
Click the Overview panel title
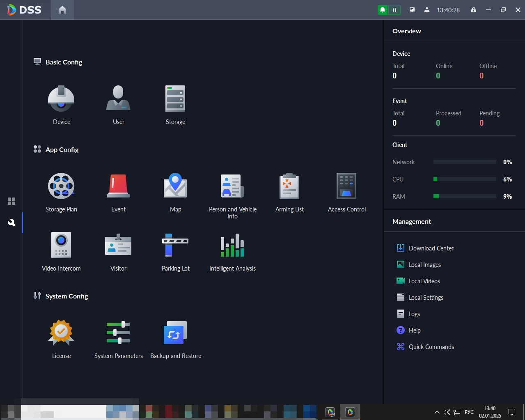pyautogui.click(x=406, y=31)
